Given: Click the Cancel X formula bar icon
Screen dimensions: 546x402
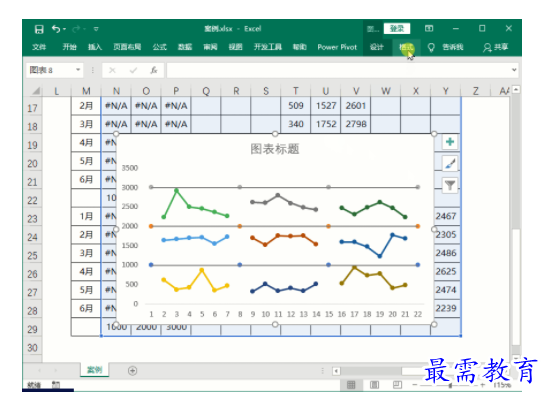Looking at the screenshot, I should point(112,70).
